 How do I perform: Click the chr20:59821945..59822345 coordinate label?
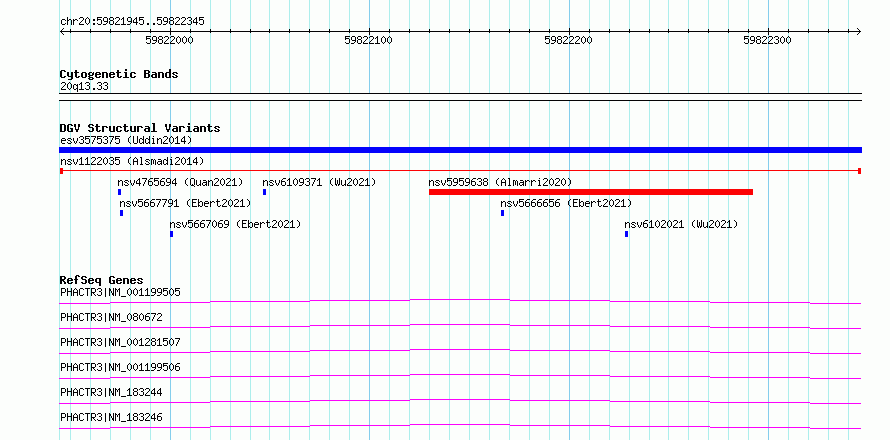click(x=132, y=22)
